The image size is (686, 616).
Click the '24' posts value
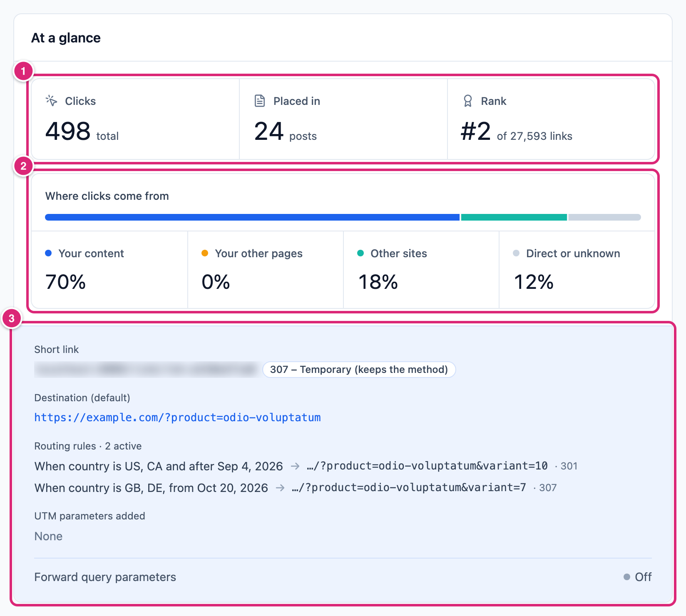pos(269,131)
